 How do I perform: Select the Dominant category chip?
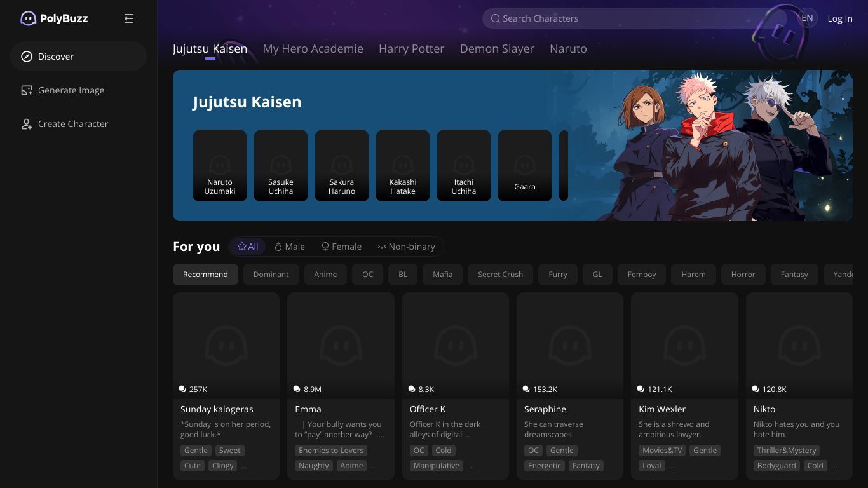[271, 274]
